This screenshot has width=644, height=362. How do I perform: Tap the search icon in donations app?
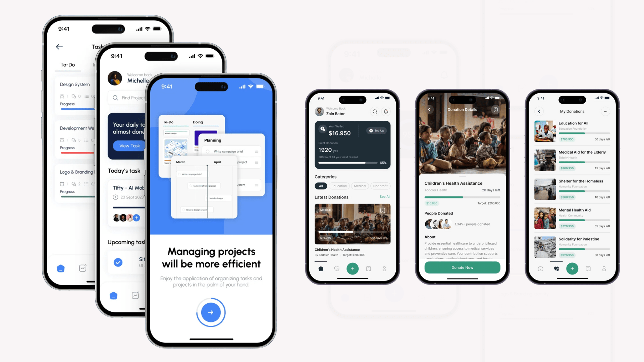click(x=374, y=111)
